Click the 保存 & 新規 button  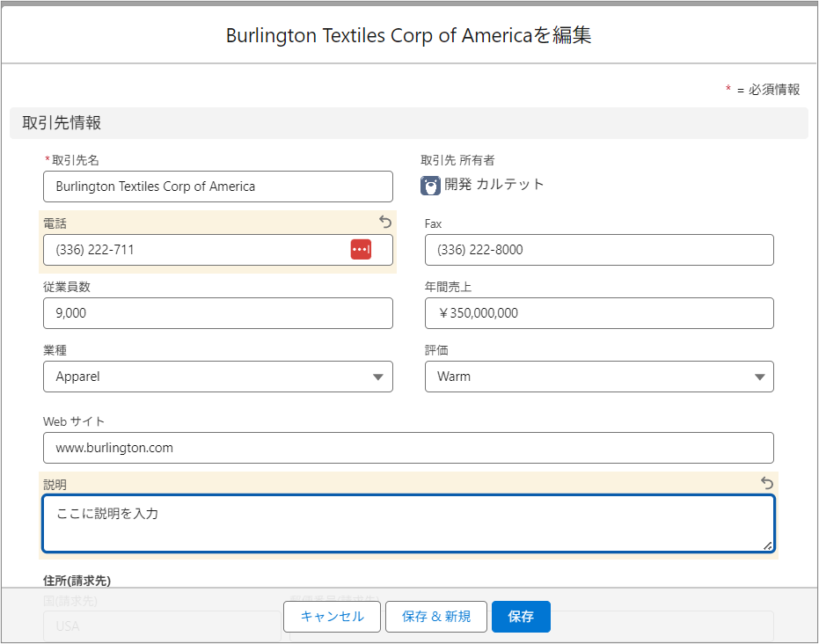tap(435, 617)
